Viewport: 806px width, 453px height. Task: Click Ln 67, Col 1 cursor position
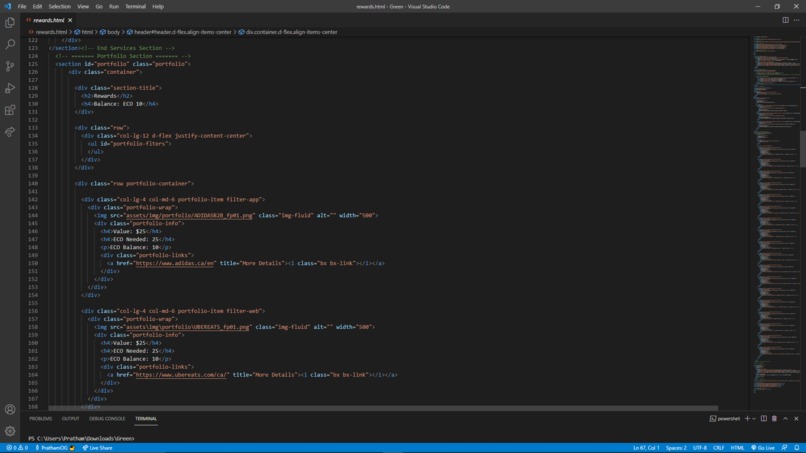click(646, 448)
